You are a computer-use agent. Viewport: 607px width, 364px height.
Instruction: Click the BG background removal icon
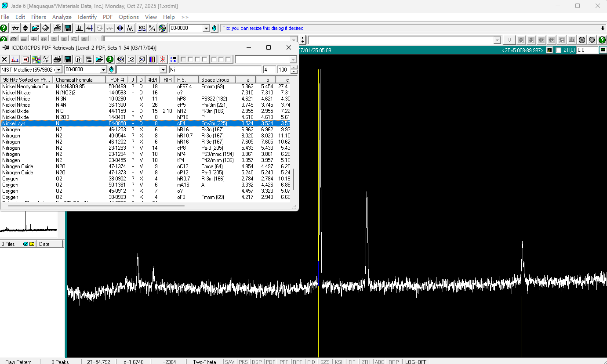pyautogui.click(x=142, y=28)
